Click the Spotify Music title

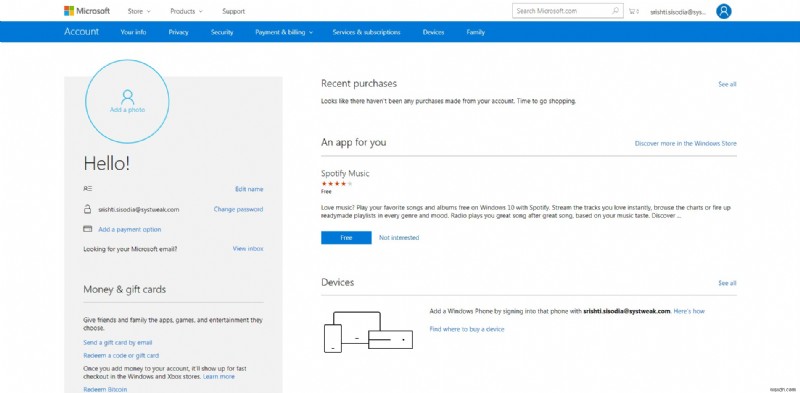click(345, 174)
